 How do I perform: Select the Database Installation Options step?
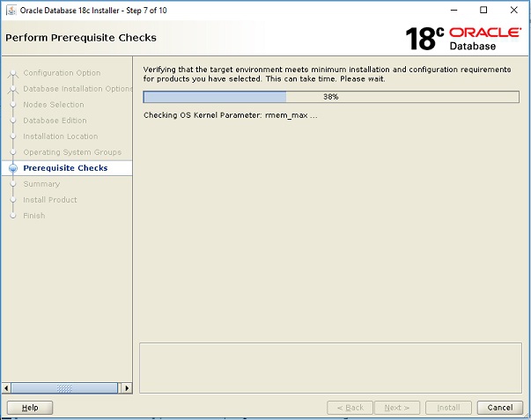click(77, 89)
